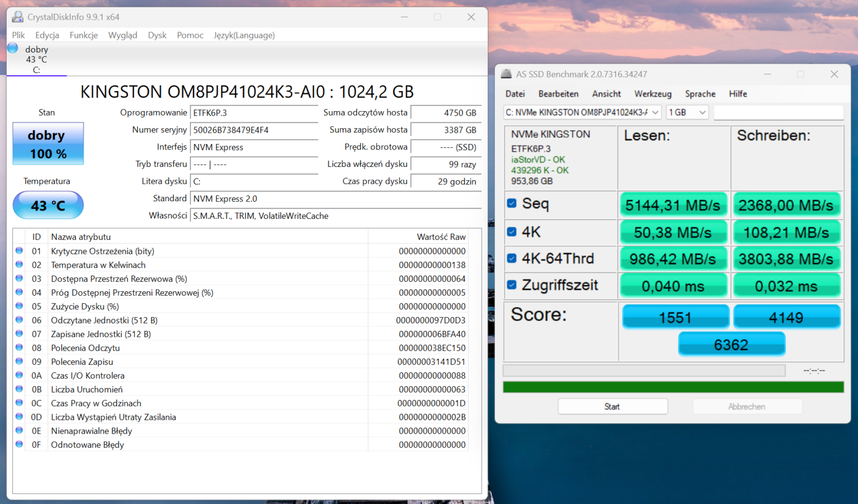
Task: Click the green benchmark progress bar
Action: click(673, 387)
